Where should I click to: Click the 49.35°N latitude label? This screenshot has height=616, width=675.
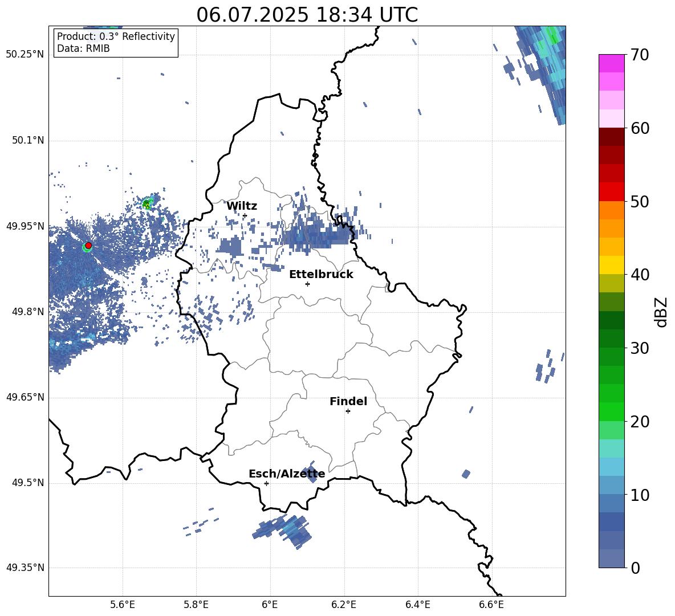click(x=25, y=568)
